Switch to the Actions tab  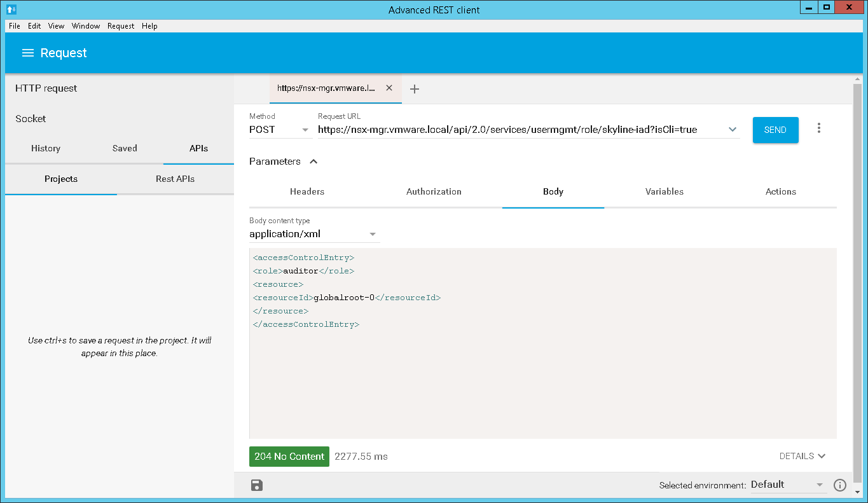781,191
